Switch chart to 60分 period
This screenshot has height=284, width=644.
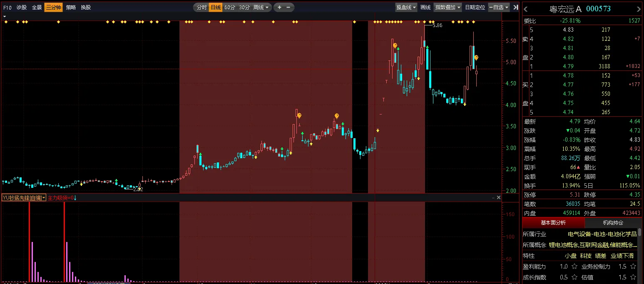pos(229,7)
